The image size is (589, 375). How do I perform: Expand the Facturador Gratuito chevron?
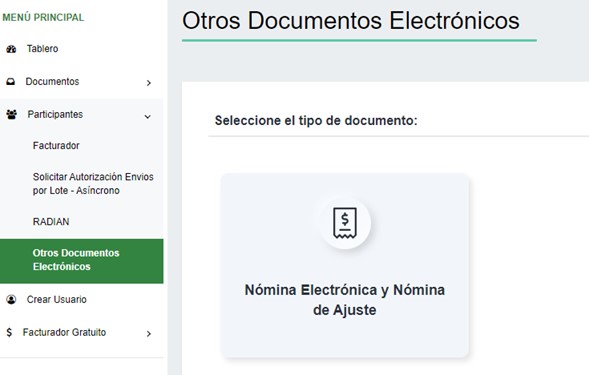coord(149,334)
